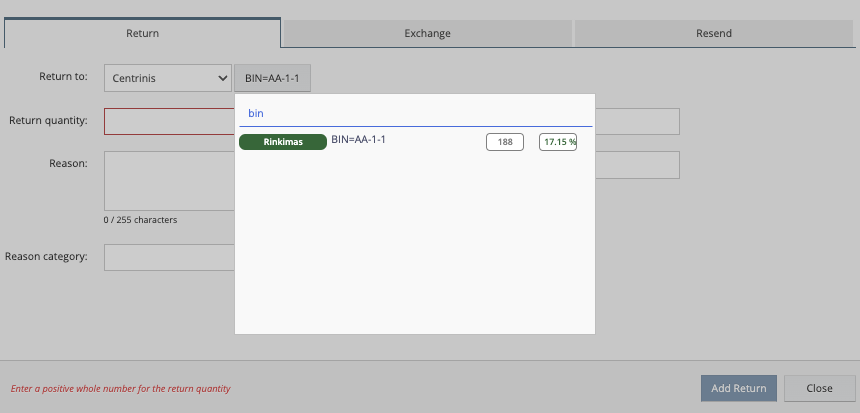Image resolution: width=860 pixels, height=413 pixels.
Task: Select the Resend tab
Action: click(713, 33)
